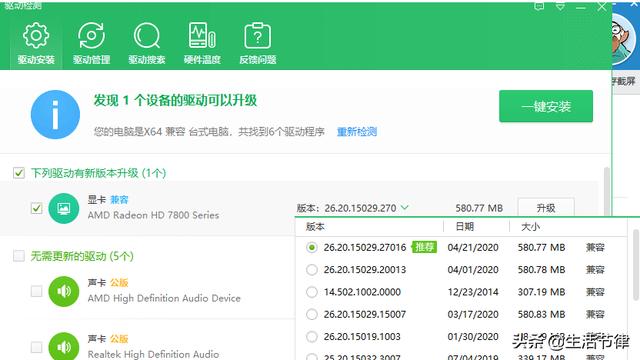Toggle 下列驱动有新版本升级 group checkbox
The image size is (640, 360).
tap(19, 173)
